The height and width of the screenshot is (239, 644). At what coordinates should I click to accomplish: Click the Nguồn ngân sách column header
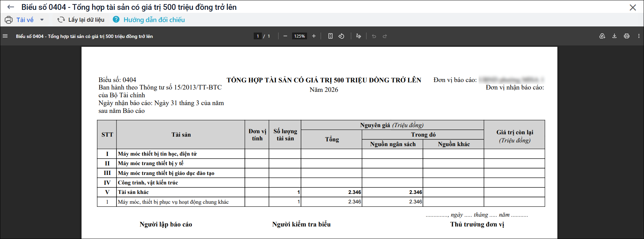point(393,144)
